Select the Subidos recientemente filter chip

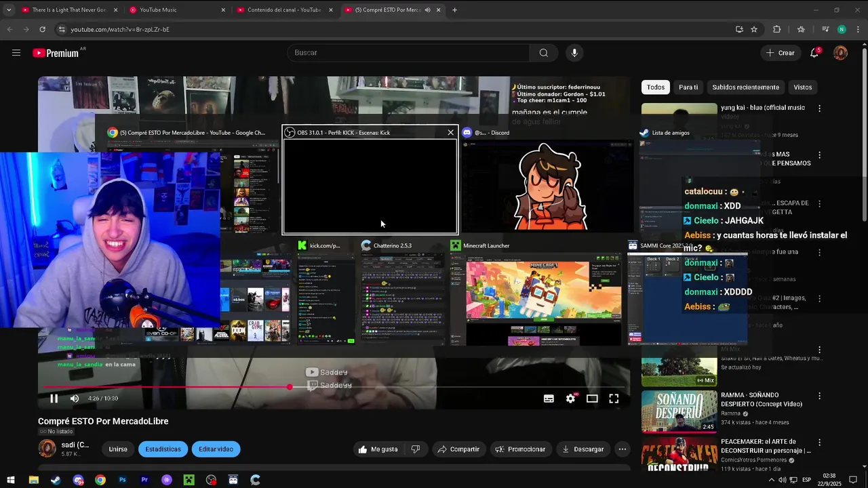[x=745, y=87]
